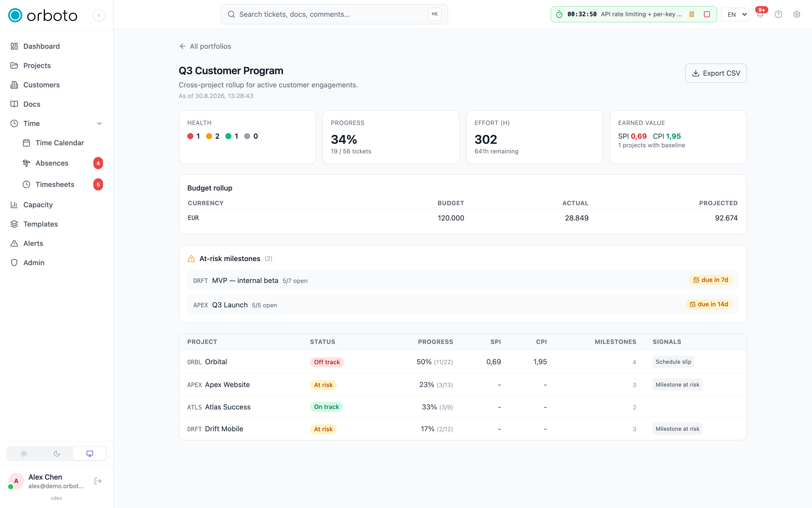Open Q3 Launch milestone
The width and height of the screenshot is (812, 508).
coord(463,304)
